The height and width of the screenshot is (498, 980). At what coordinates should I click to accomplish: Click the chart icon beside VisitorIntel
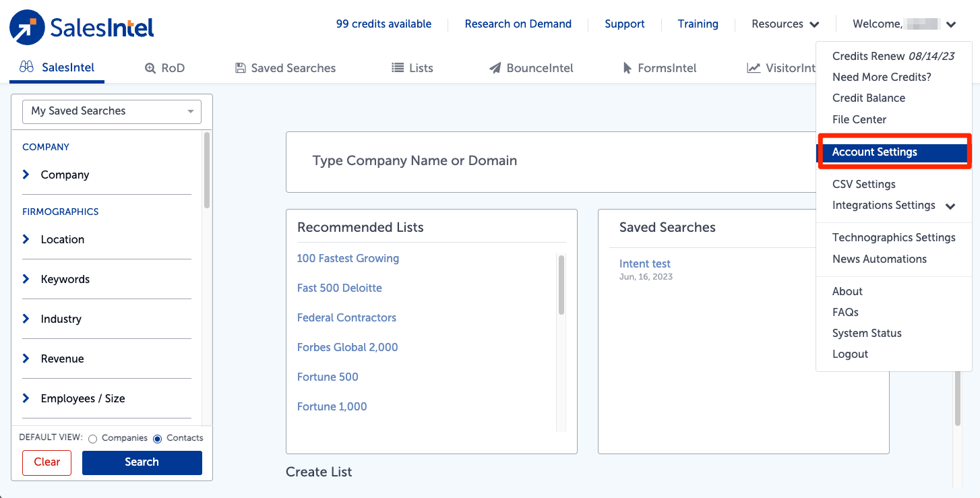[x=754, y=68]
